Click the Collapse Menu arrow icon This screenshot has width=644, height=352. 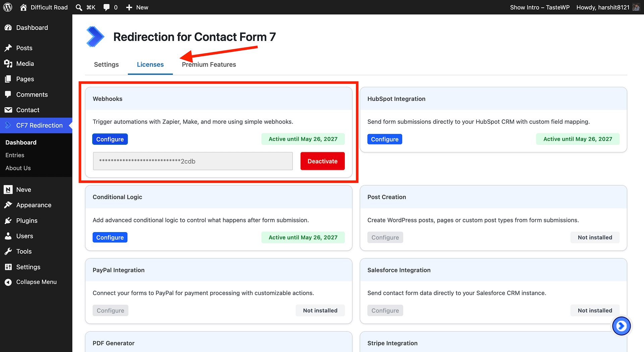pyautogui.click(x=8, y=282)
